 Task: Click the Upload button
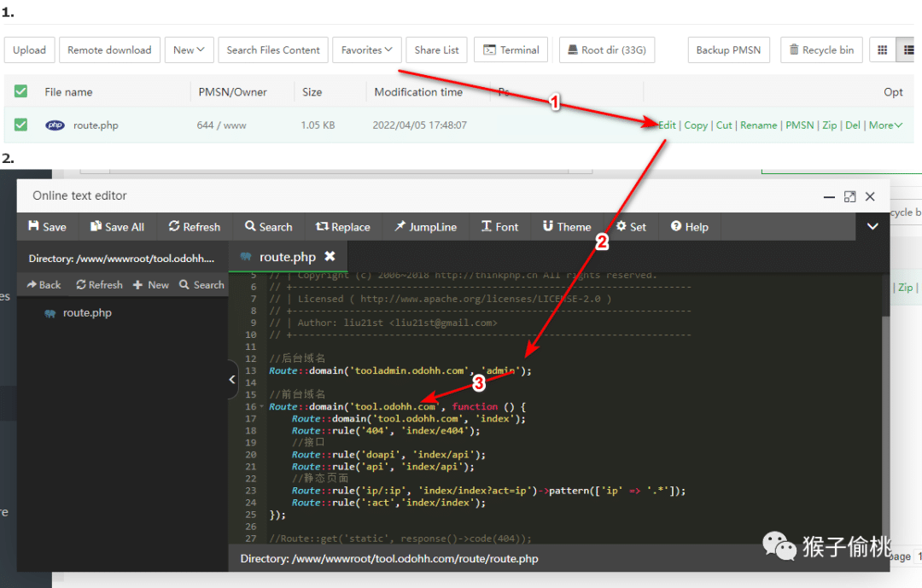[29, 50]
